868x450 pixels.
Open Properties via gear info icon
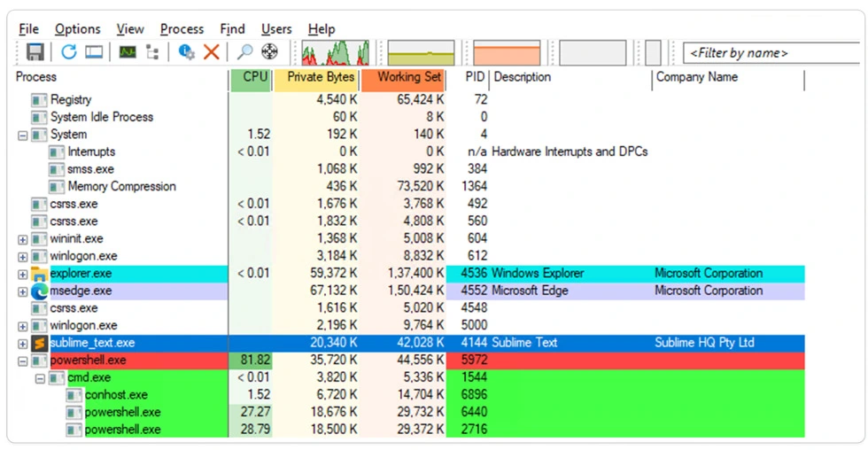(186, 52)
